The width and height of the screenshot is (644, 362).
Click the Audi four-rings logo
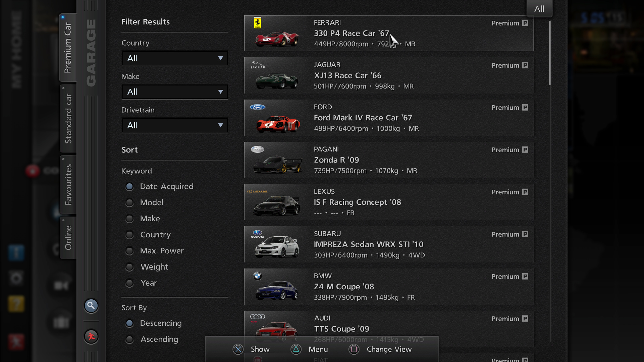pos(258,317)
